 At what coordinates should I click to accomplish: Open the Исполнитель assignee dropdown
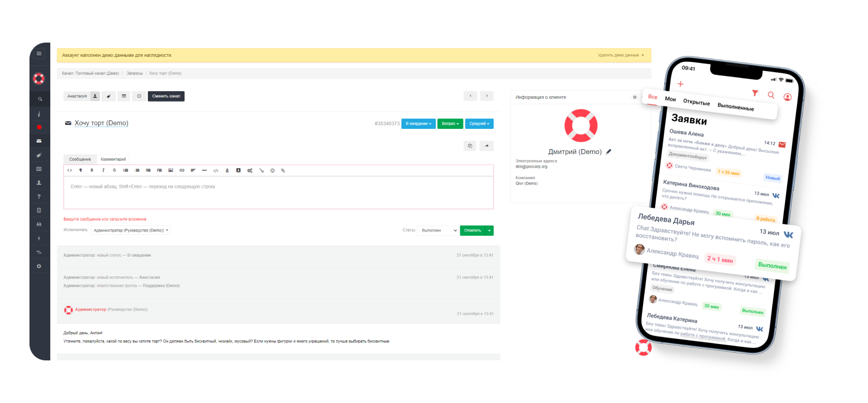(131, 230)
